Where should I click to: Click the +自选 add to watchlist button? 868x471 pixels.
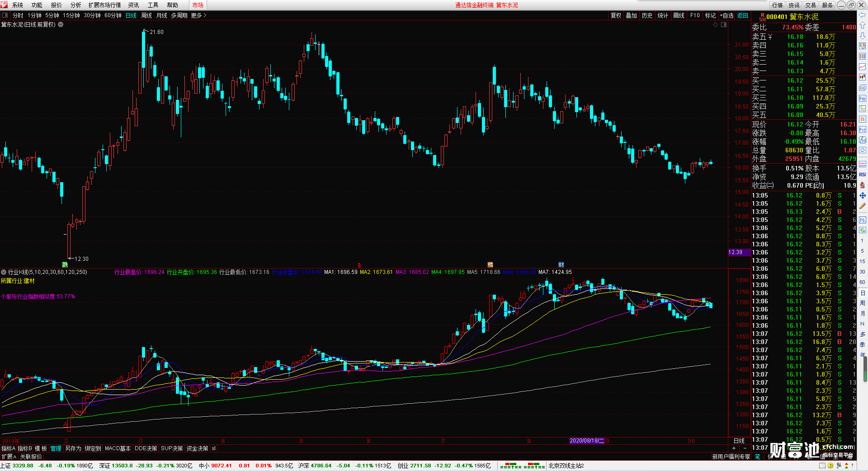[726, 15]
